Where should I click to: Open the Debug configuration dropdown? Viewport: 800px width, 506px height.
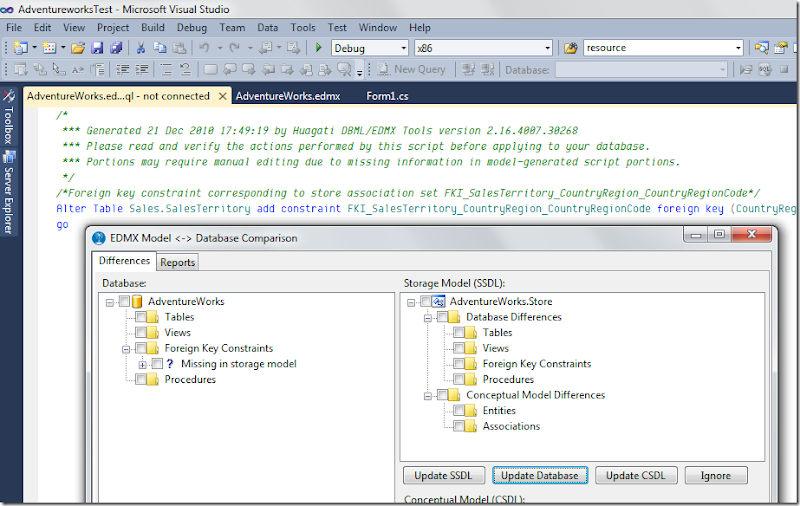(x=403, y=48)
